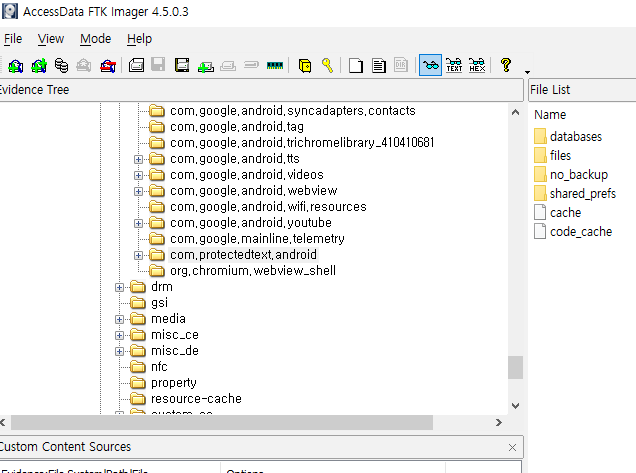The height and width of the screenshot is (473, 636).
Task: Click Create Disk Image icon
Action: [x=136, y=65]
